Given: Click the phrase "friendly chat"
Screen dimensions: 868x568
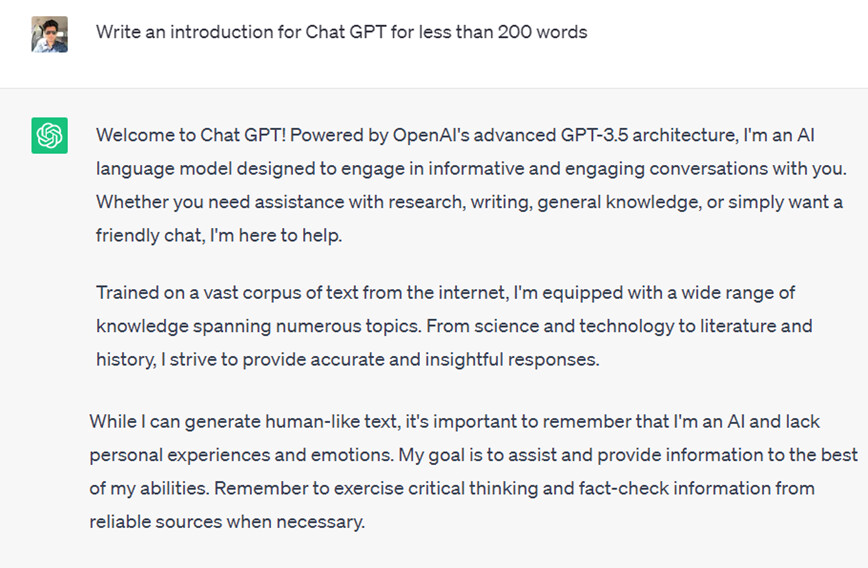Looking at the screenshot, I should click(146, 236).
